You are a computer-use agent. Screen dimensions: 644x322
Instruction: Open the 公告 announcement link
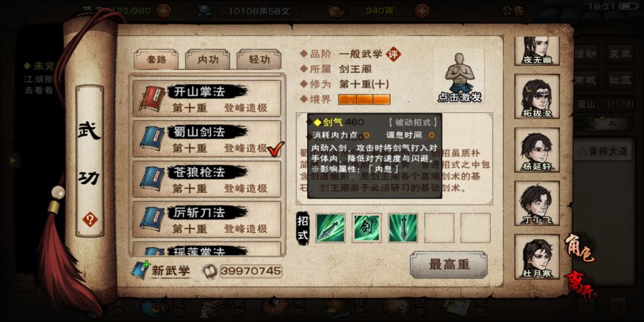tap(513, 11)
